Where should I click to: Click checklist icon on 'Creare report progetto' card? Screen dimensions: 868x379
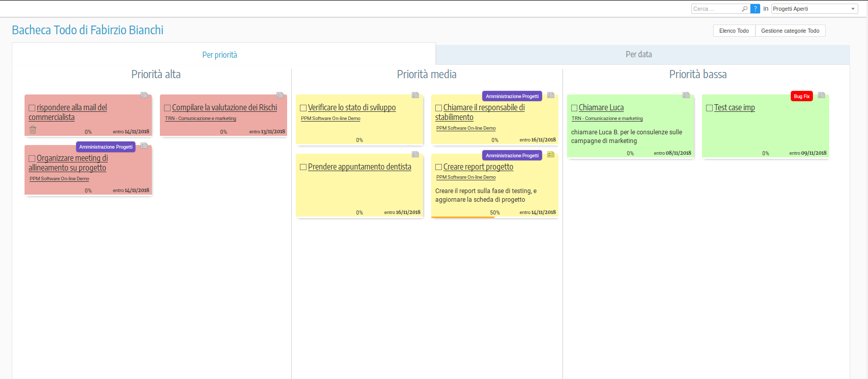551,154
